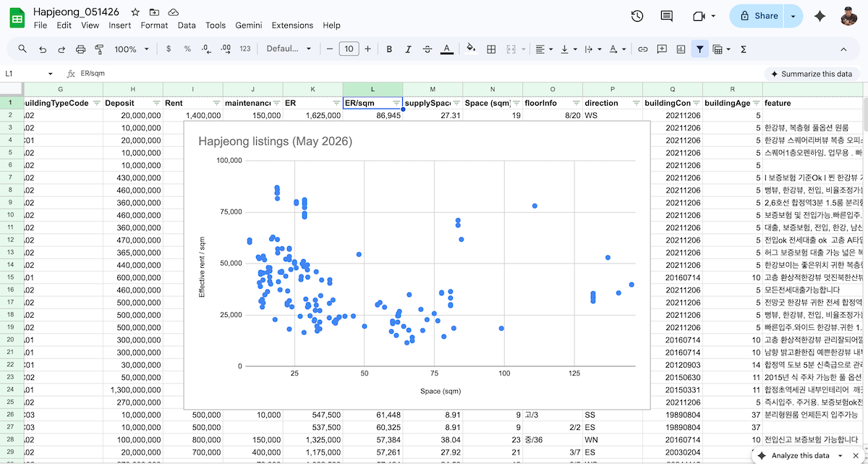Click the Name Box showing L1
The height and width of the screenshot is (464, 868).
29,74
